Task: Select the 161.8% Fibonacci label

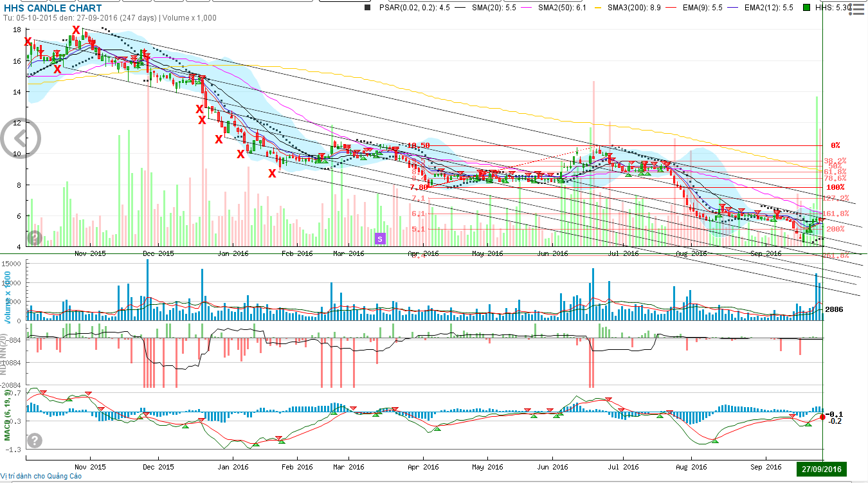Action: [836, 214]
